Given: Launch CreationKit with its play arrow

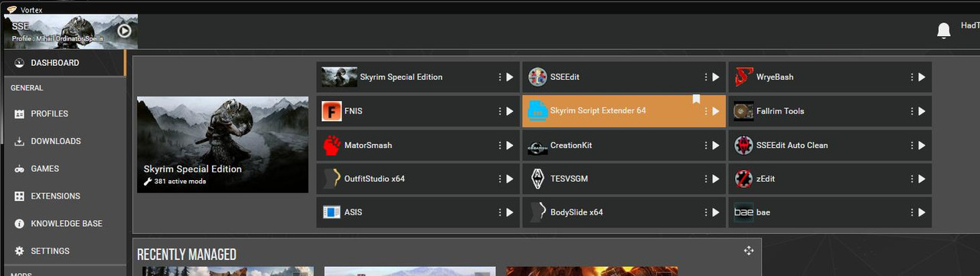Looking at the screenshot, I should point(715,145).
